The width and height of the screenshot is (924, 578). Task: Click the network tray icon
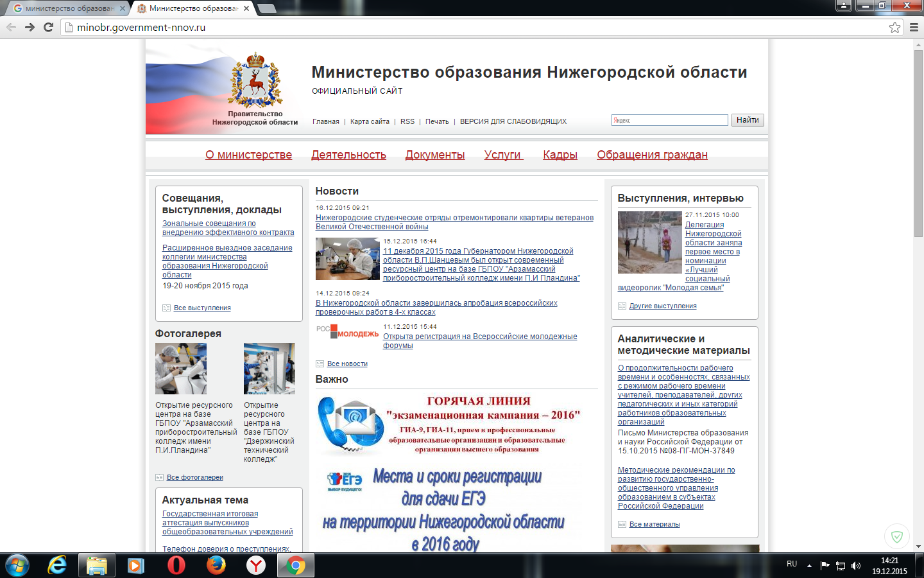840,566
